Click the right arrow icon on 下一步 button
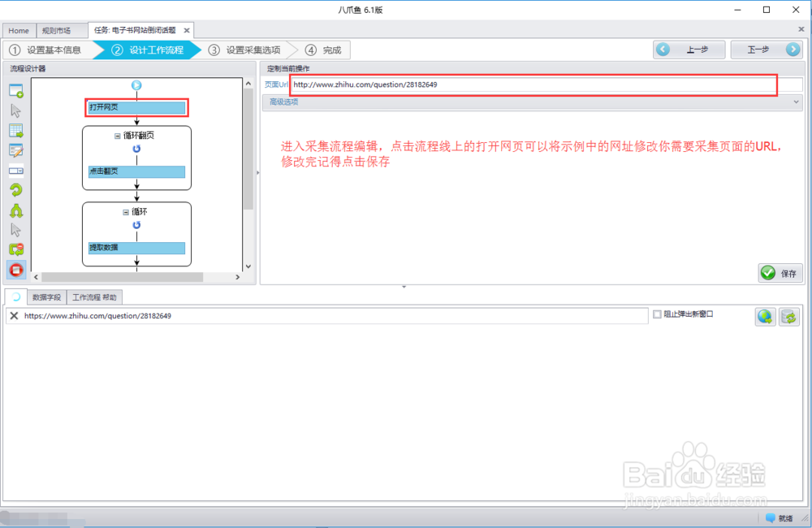The height and width of the screenshot is (528, 812). (793, 50)
